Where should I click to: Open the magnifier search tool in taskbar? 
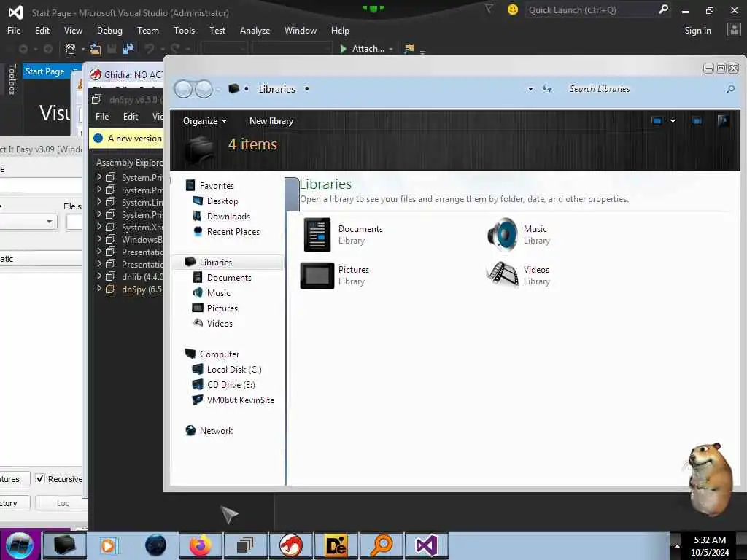click(x=381, y=545)
